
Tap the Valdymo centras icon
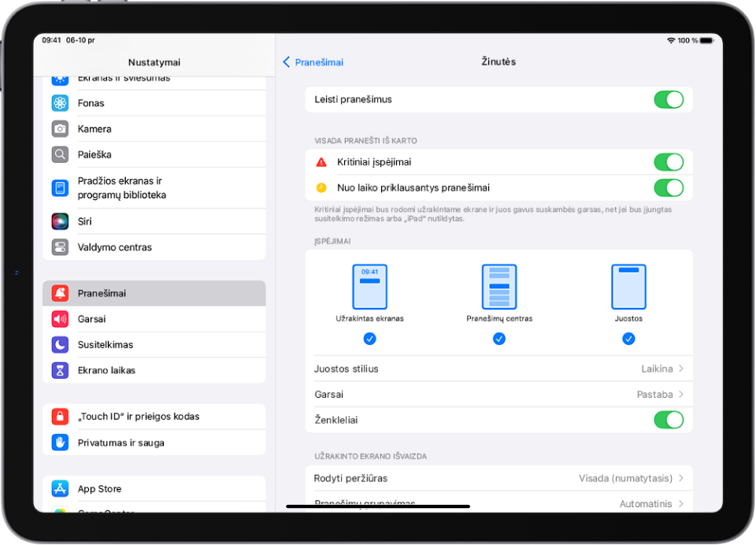60,247
